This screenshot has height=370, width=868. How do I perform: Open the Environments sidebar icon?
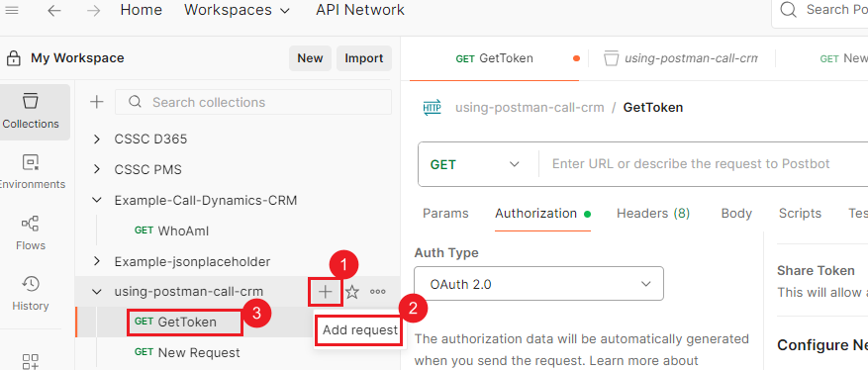31,172
